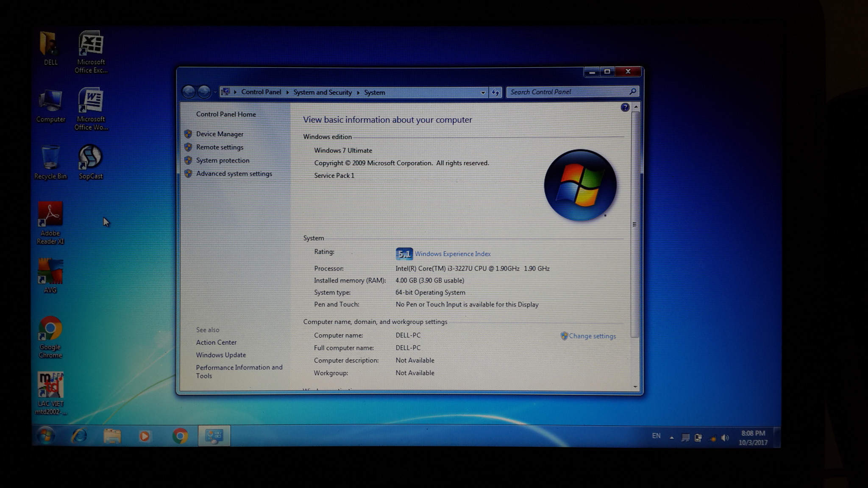Open the Recycle Bin icon
868x488 pixels.
point(50,162)
